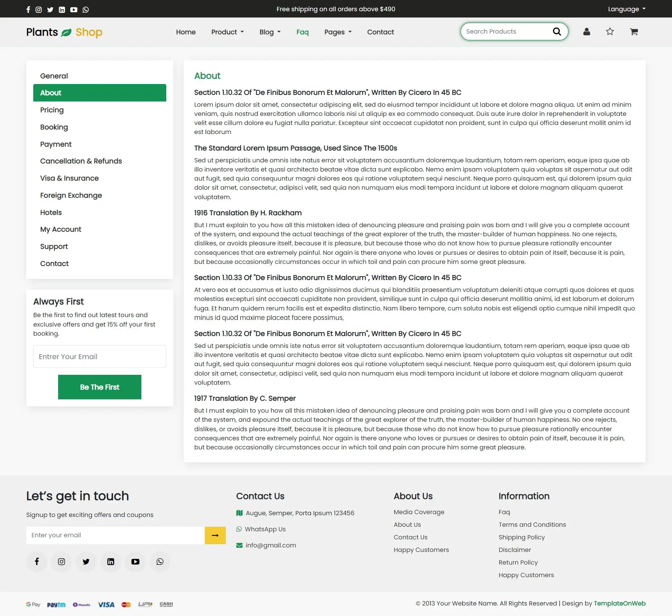The image size is (672, 616).
Task: Open the Pages dropdown menu
Action: pos(338,32)
